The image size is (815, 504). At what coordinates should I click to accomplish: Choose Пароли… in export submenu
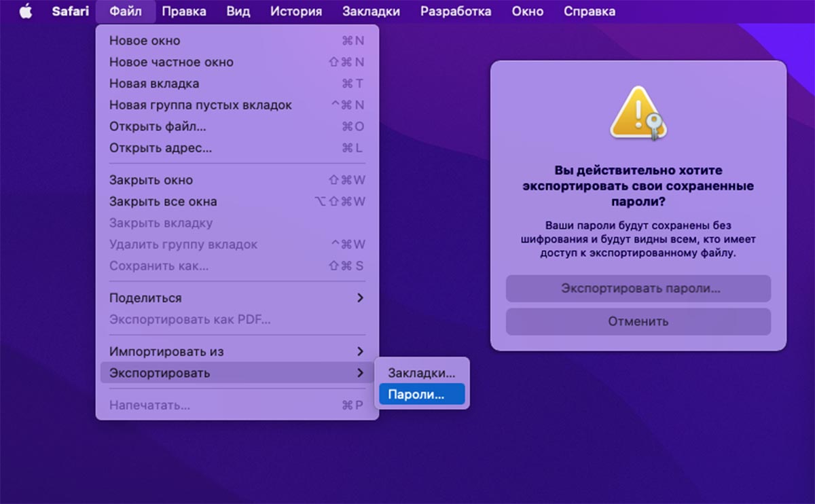[x=422, y=394]
